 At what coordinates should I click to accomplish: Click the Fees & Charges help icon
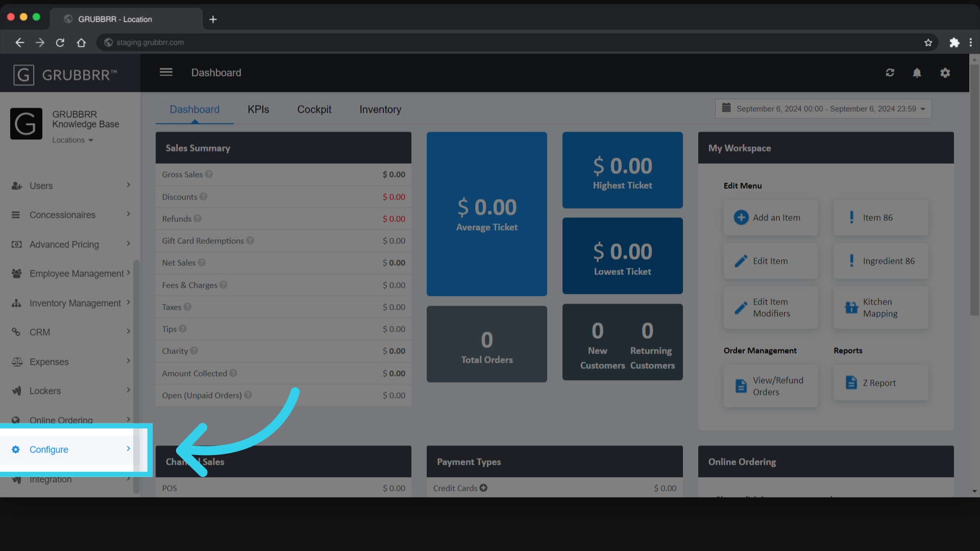coord(224,285)
